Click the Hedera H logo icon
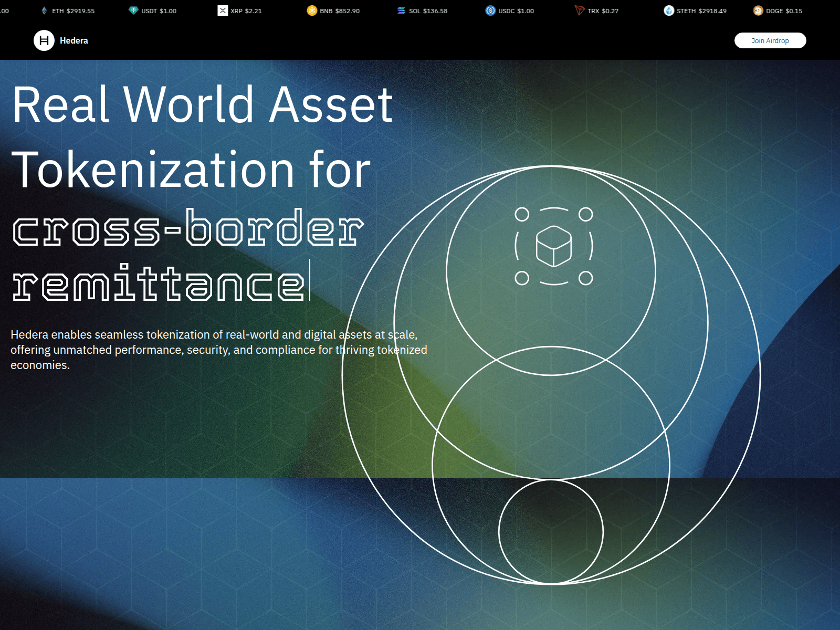840x630 pixels. [44, 40]
